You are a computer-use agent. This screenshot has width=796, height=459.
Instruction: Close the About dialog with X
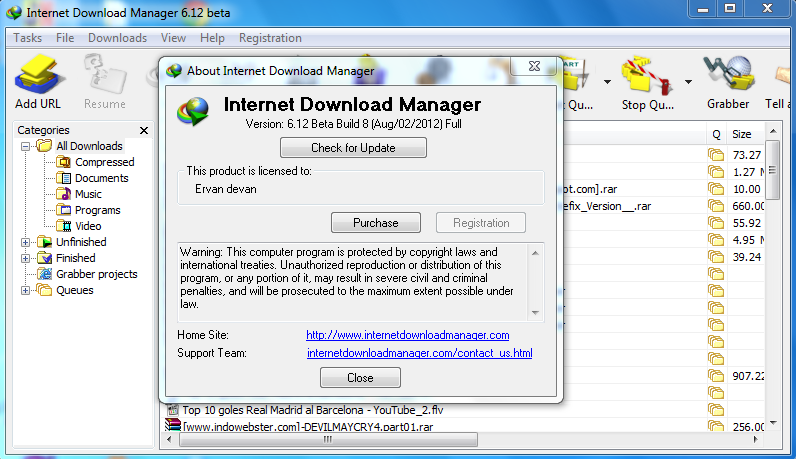tap(534, 66)
